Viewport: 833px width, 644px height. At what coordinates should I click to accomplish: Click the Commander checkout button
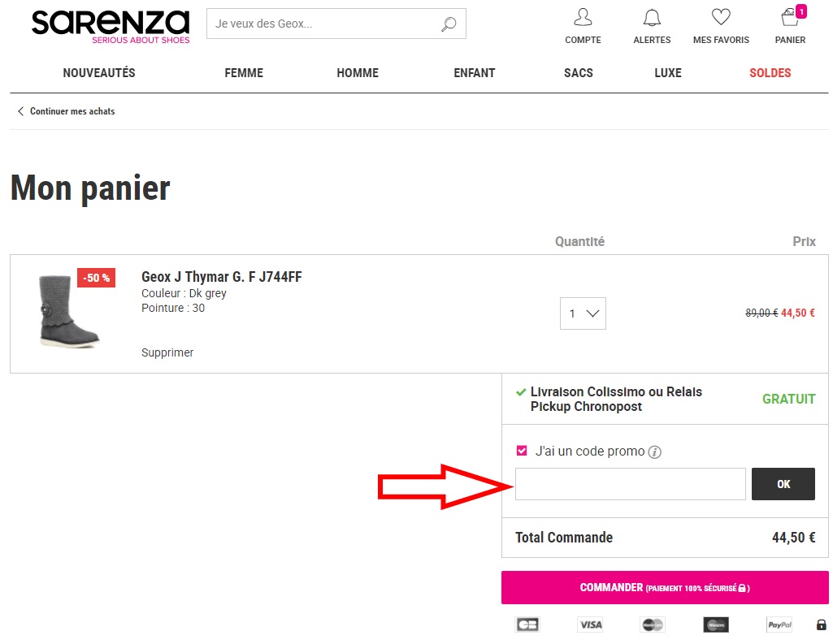coord(665,587)
